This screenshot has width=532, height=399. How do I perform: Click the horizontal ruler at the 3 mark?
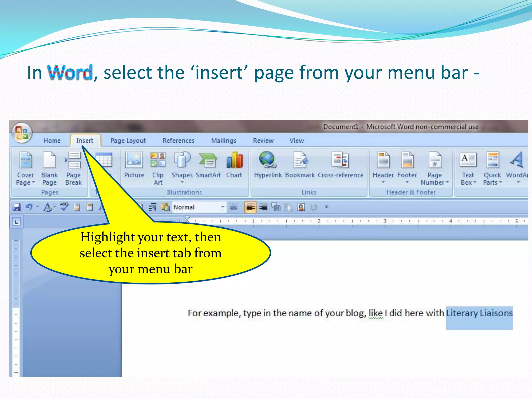tap(385, 221)
